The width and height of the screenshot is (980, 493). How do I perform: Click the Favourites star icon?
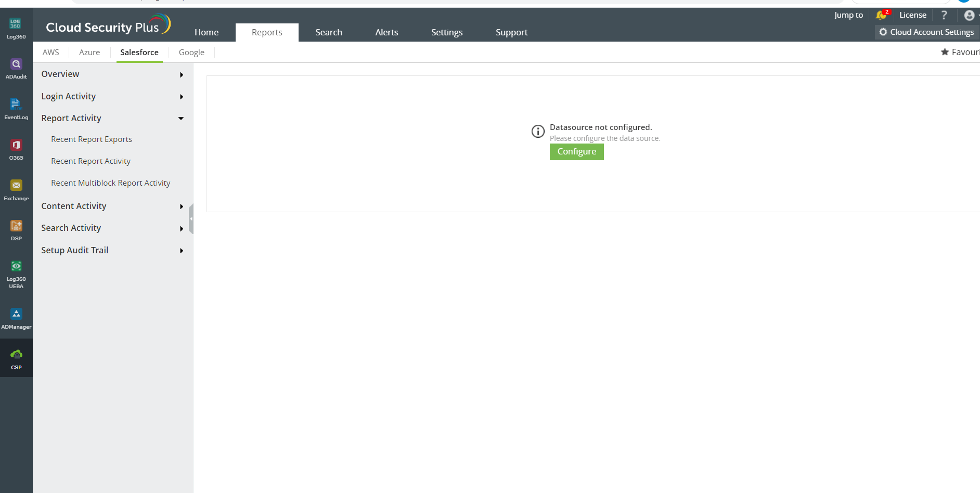(x=945, y=52)
